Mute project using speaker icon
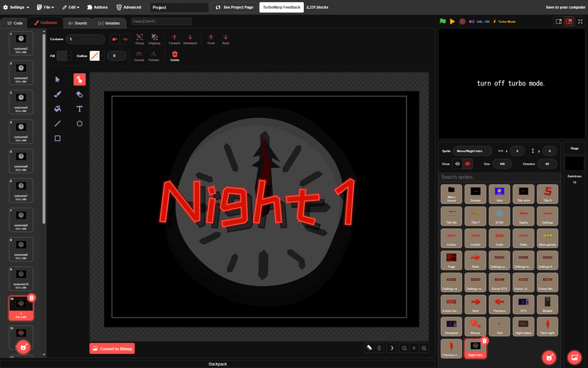 (x=471, y=22)
